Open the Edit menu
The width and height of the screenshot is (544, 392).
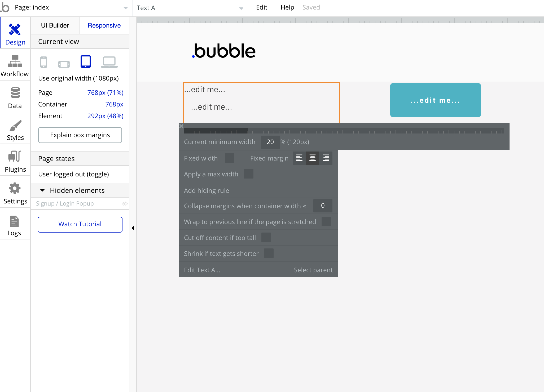[261, 7]
